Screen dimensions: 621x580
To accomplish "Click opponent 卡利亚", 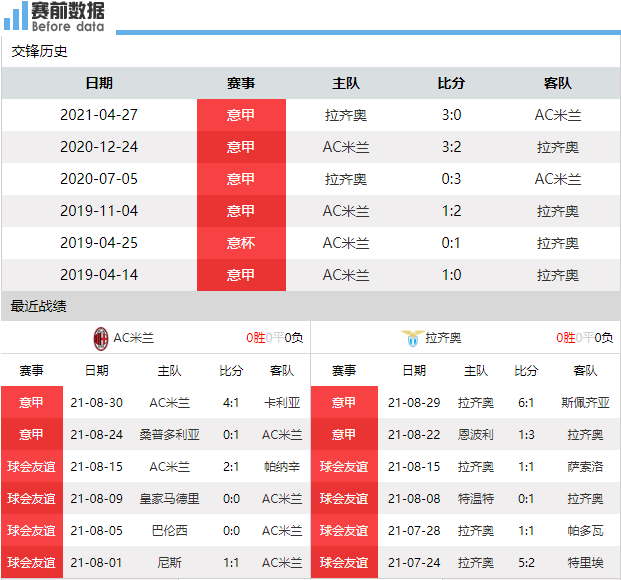I will click(282, 403).
